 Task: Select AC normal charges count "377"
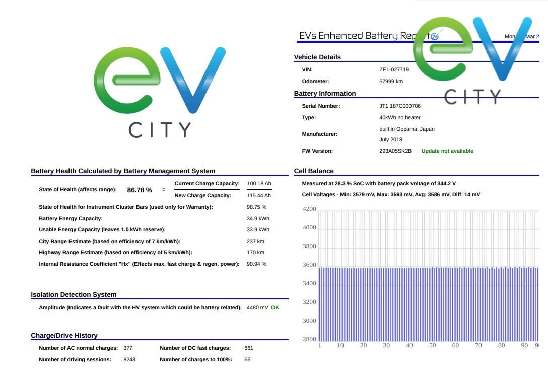(128, 348)
